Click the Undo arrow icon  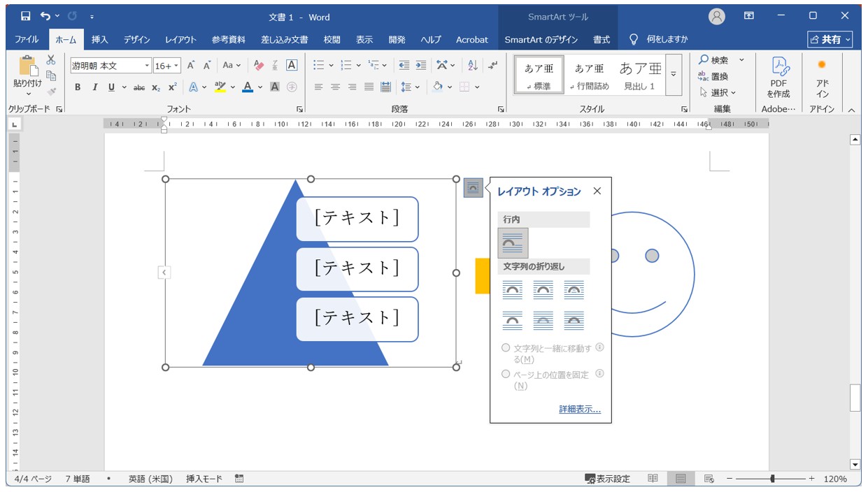pos(45,16)
